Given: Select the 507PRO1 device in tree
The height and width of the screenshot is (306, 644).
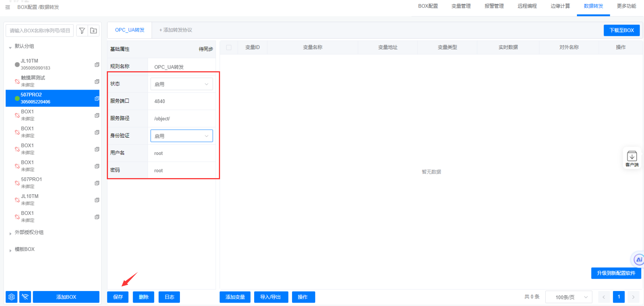Looking at the screenshot, I should point(52,183).
